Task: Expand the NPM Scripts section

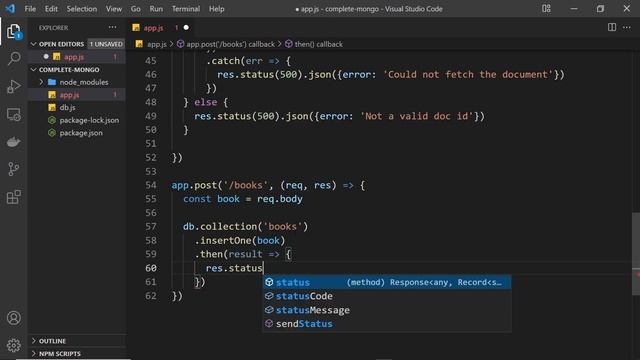Action: click(77, 353)
